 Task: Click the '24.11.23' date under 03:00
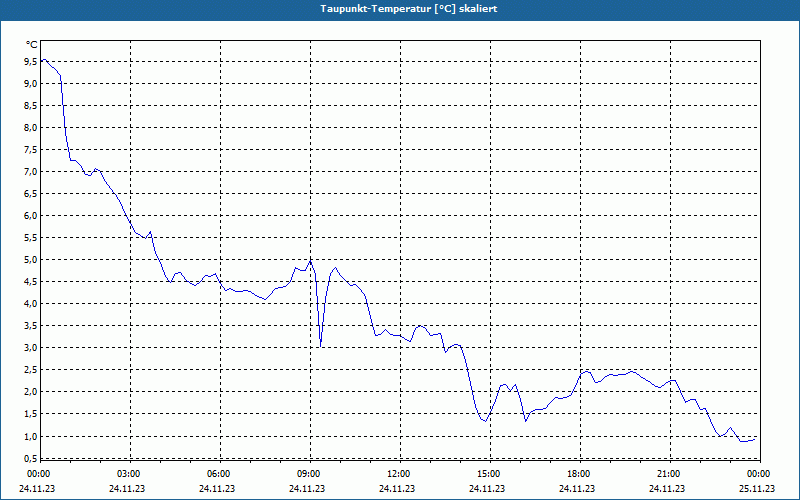127,489
